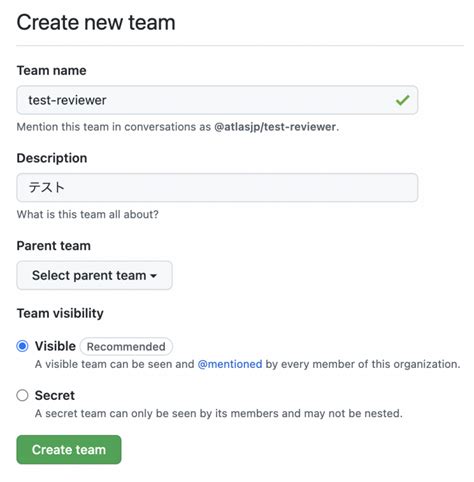474x482 pixels.
Task: Click the Team name label
Action: pos(52,70)
